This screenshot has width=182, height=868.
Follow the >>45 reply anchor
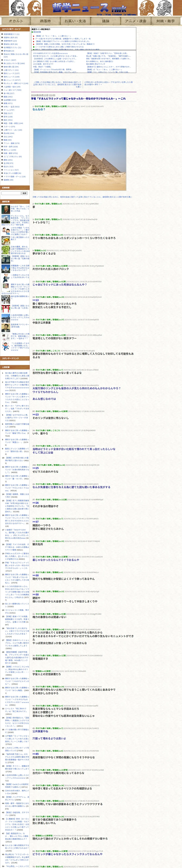coord(36,754)
